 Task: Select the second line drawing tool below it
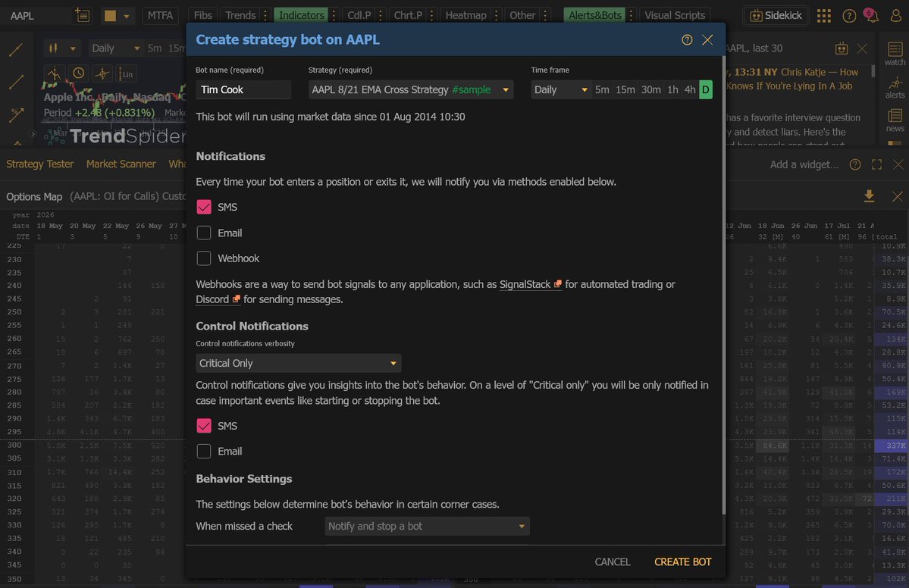pyautogui.click(x=16, y=83)
